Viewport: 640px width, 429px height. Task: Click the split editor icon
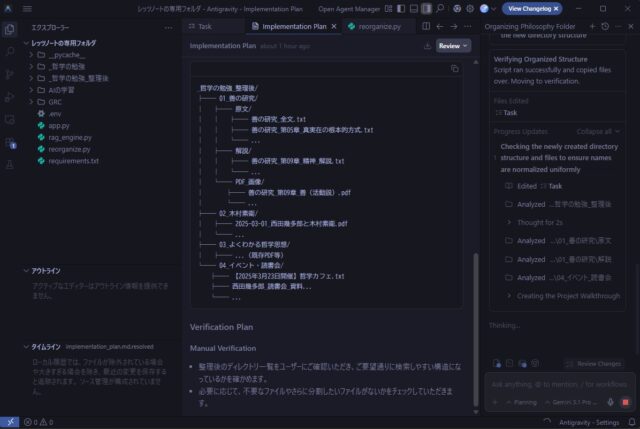click(426, 27)
